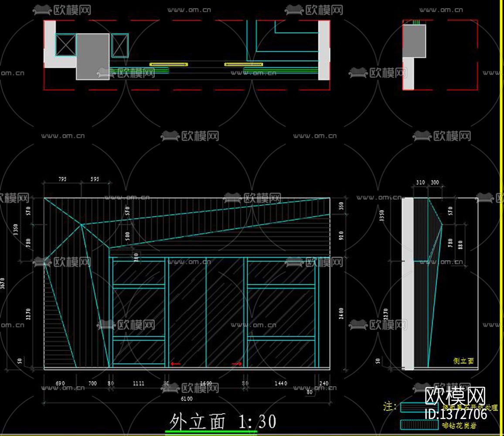Click the 880 dimension on the side elevation

pos(460,245)
